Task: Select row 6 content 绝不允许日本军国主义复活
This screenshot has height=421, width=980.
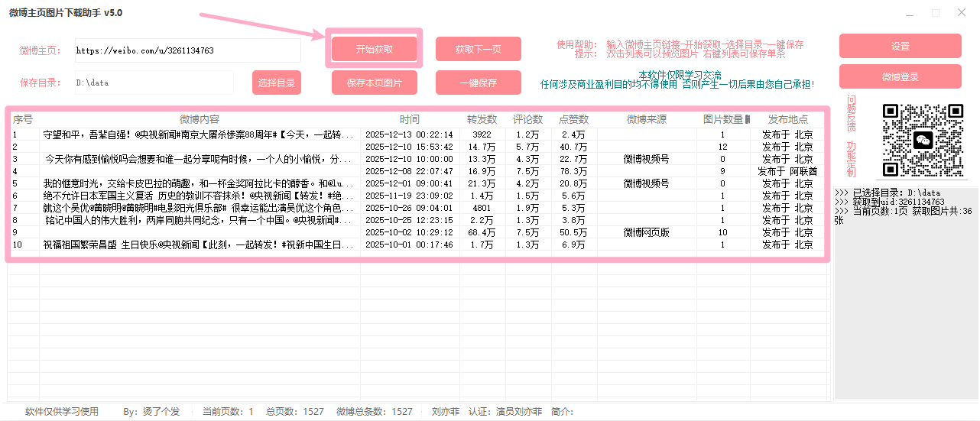Action: point(200,196)
